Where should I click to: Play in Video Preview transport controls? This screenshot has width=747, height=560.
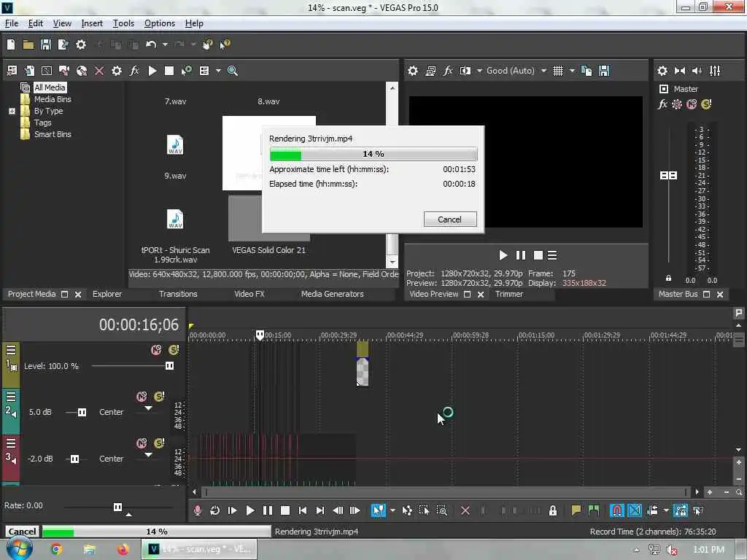pyautogui.click(x=503, y=256)
